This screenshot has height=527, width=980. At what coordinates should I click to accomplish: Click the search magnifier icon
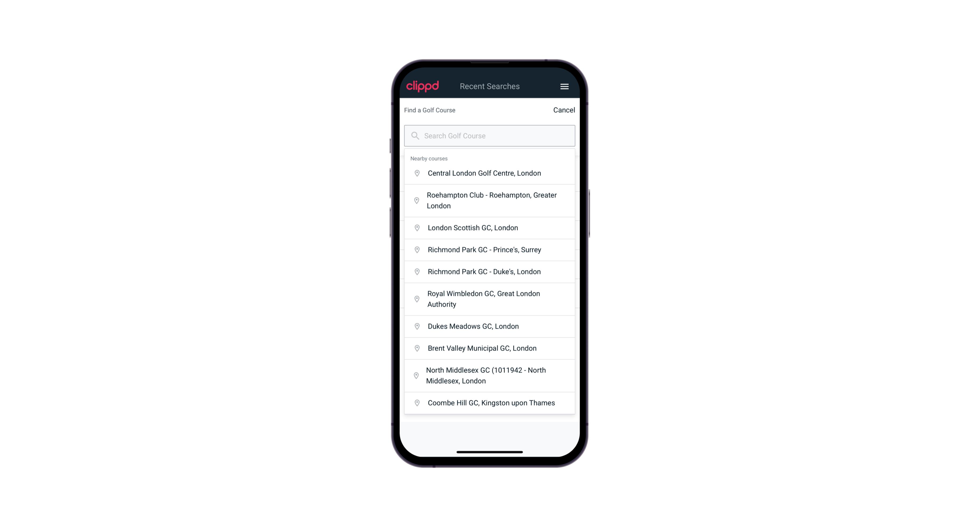tap(415, 136)
